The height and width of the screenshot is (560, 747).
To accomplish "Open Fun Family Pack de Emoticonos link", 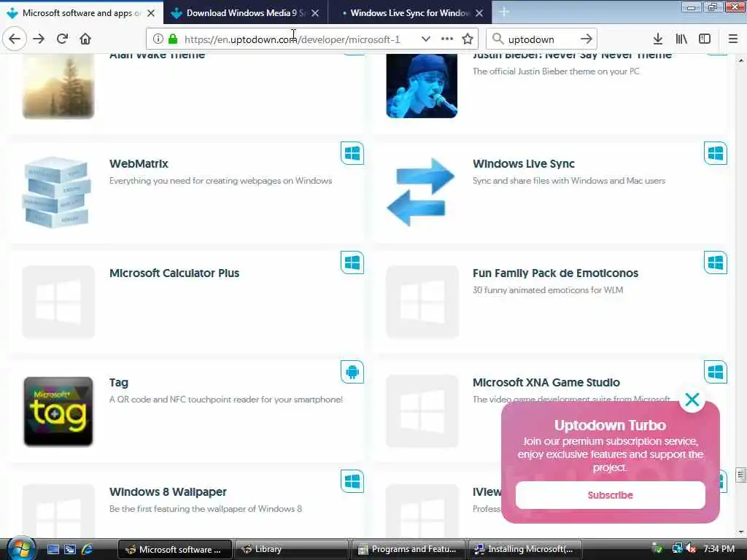I will pyautogui.click(x=555, y=273).
